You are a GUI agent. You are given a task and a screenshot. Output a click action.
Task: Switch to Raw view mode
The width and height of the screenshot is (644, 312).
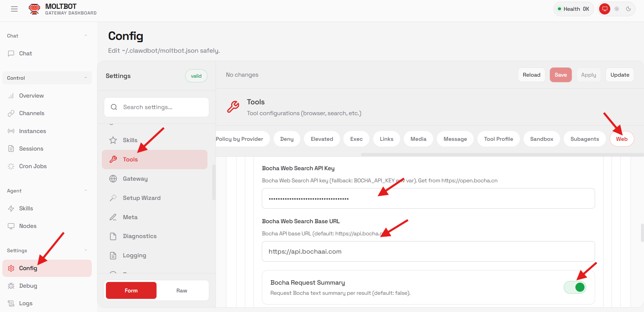[182, 290]
